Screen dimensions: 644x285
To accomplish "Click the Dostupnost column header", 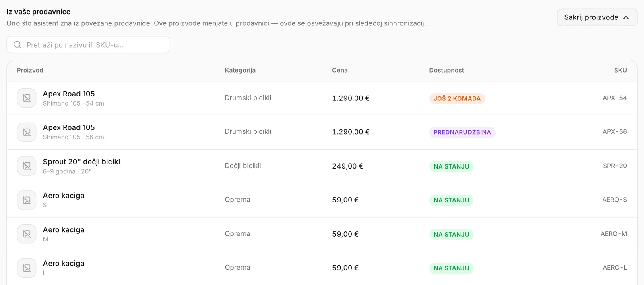I will click(446, 70).
